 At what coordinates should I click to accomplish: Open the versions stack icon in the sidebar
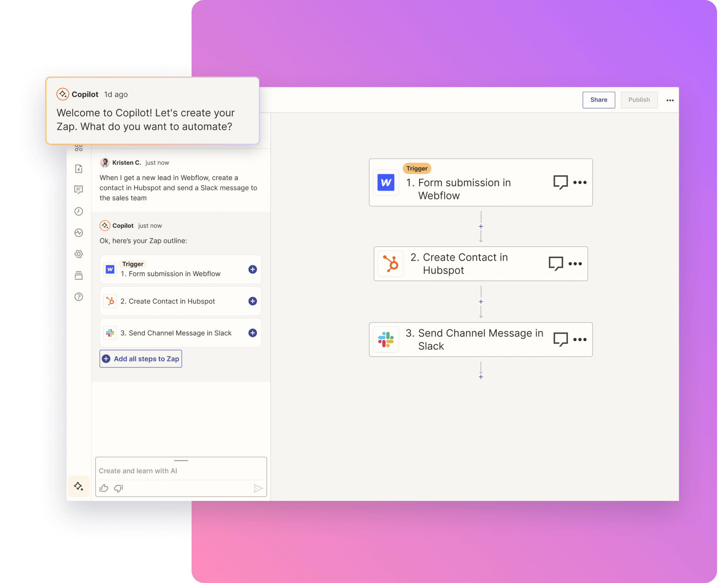coord(79,275)
